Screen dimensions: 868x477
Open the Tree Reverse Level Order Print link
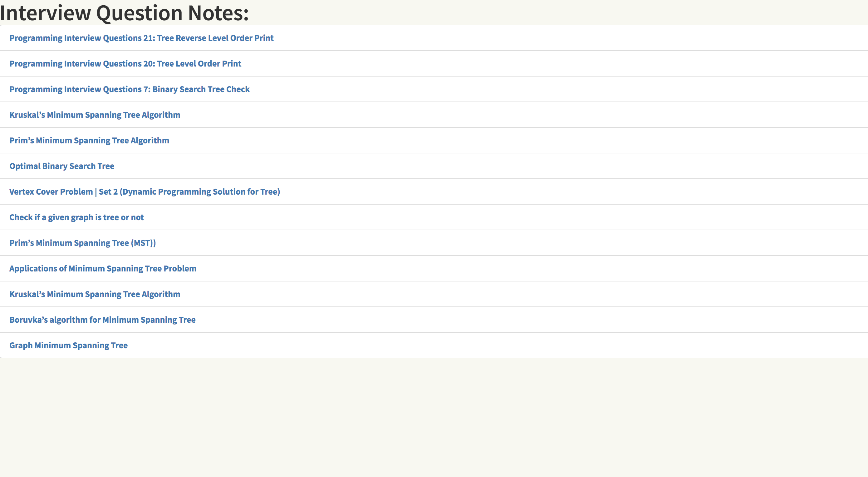coord(141,38)
